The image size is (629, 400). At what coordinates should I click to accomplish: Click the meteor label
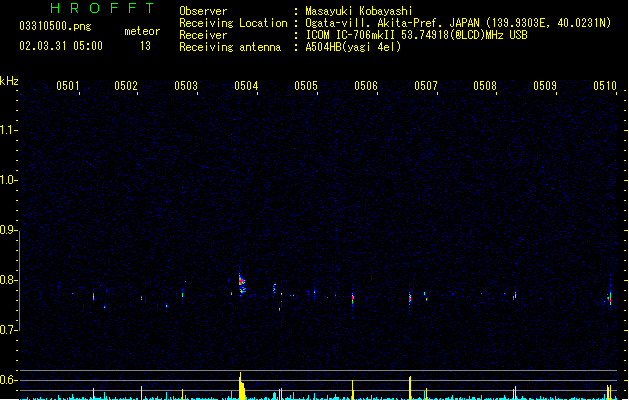[x=142, y=31]
